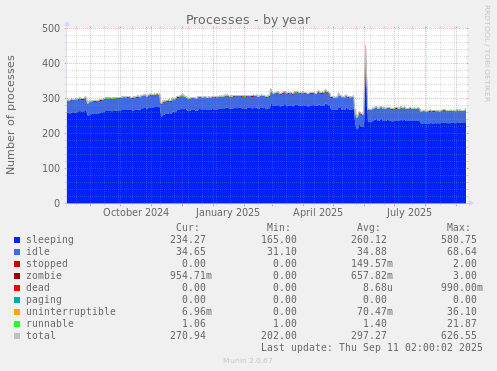Click sleeping current value 234.27
The image size is (497, 371).
(188, 240)
